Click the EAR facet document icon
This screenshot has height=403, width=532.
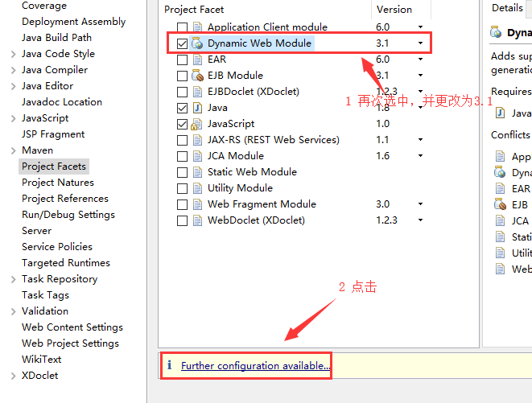pyautogui.click(x=197, y=60)
